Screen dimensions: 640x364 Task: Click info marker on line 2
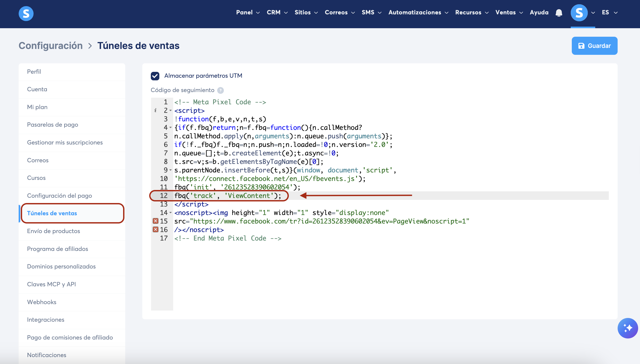pyautogui.click(x=155, y=110)
